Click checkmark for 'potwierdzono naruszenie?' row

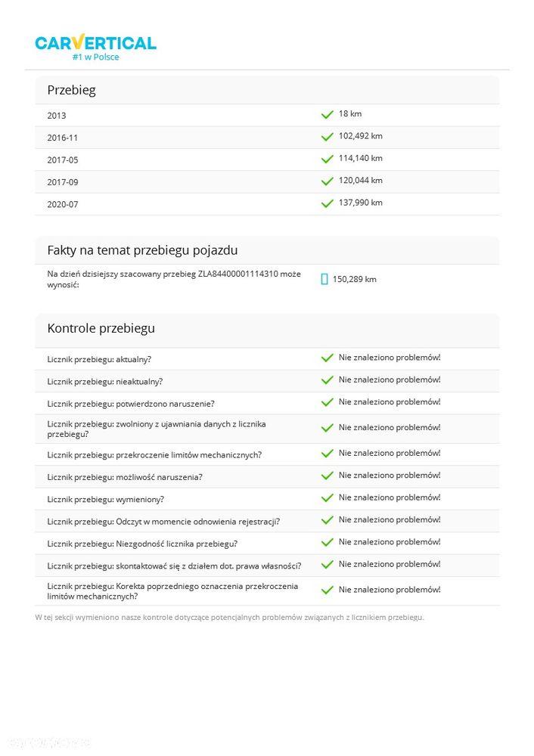click(x=327, y=402)
